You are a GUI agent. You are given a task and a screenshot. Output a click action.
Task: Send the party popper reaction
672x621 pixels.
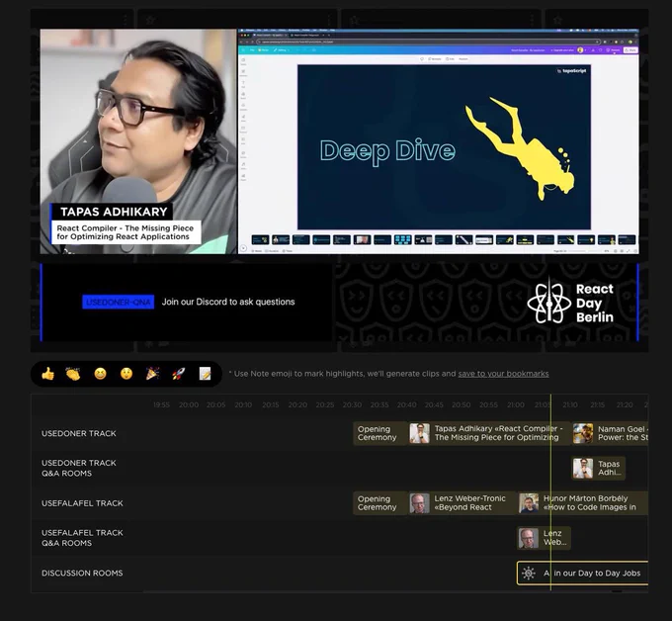point(152,374)
